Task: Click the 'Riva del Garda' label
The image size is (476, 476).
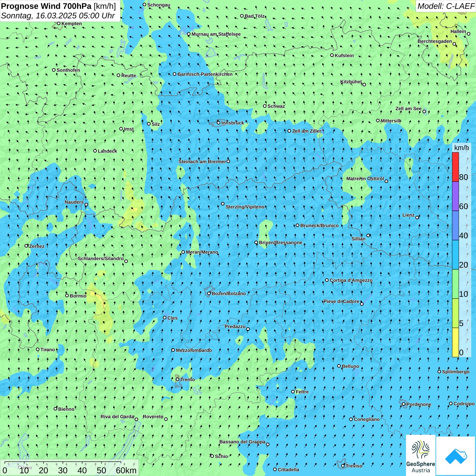Action: (117, 417)
